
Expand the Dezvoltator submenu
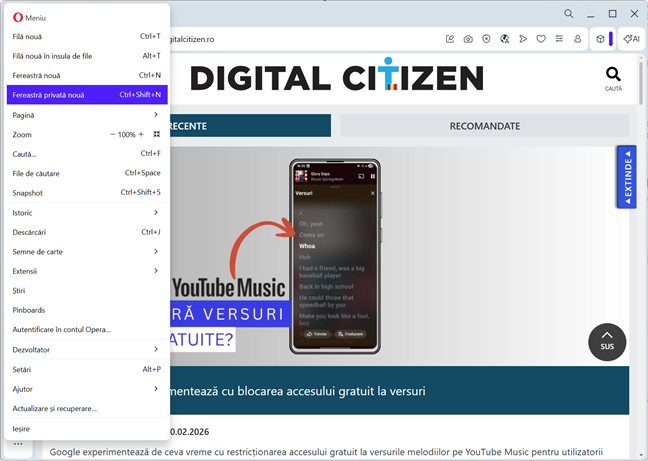pos(85,349)
